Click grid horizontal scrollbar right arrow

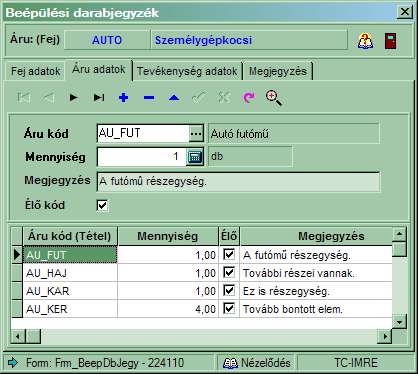point(384,336)
